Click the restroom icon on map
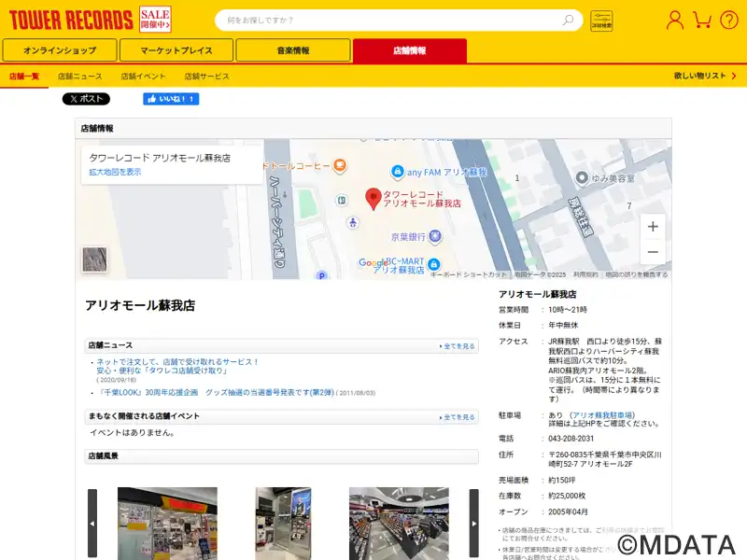 point(353,222)
